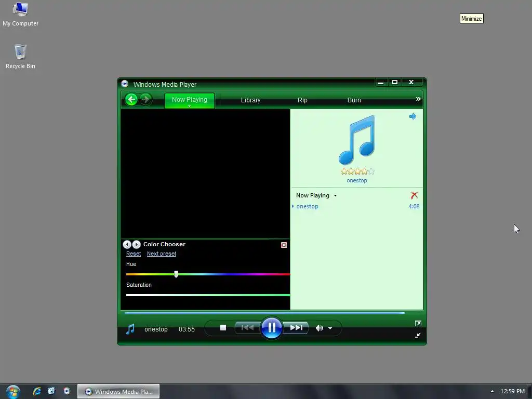
Task: Open My Computer desktop icon
Action: coord(20,14)
